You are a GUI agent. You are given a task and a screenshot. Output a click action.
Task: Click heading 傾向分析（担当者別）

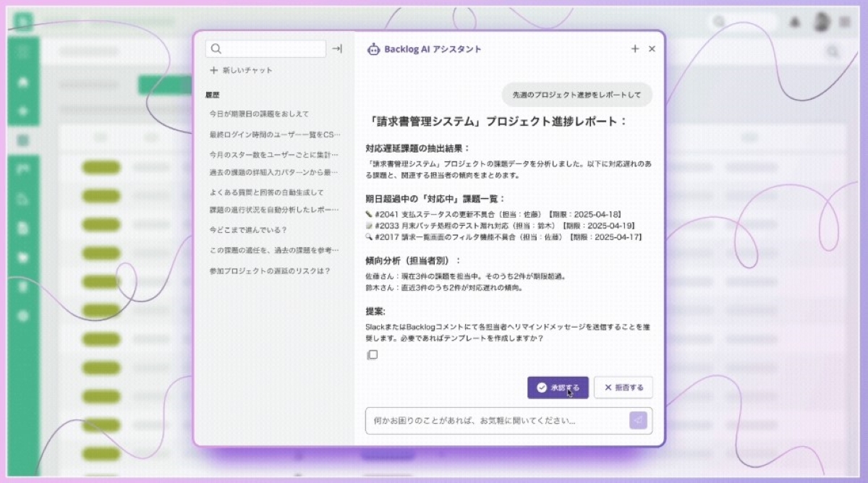413,260
